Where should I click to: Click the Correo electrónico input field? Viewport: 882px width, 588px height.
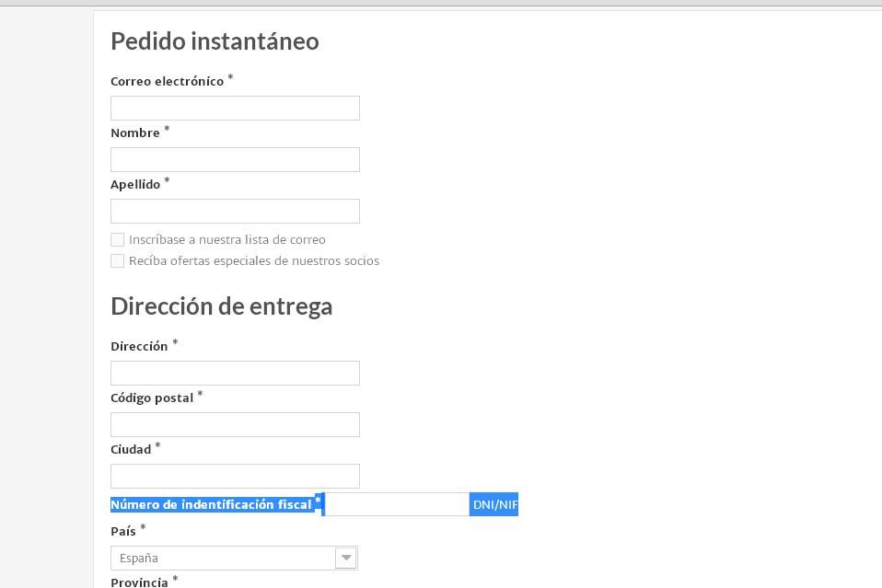tap(235, 108)
